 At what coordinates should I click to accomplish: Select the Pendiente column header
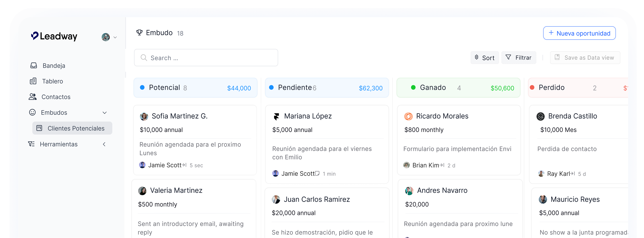pos(327,88)
